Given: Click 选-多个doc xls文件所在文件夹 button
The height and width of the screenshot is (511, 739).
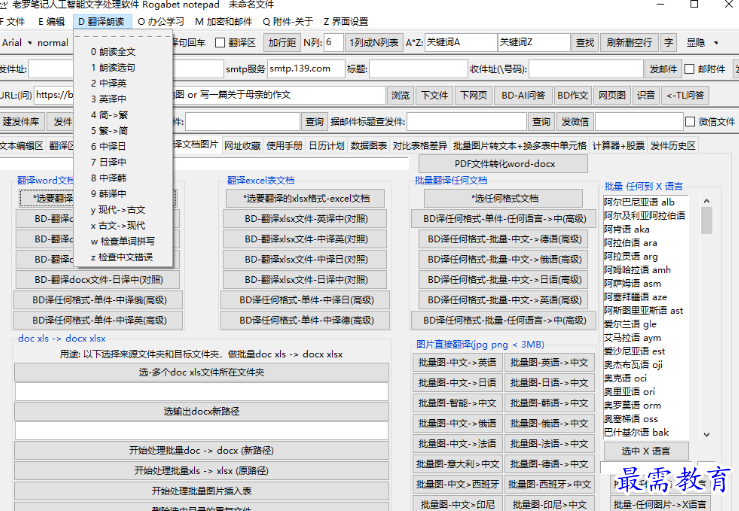Looking at the screenshot, I should pos(201,372).
